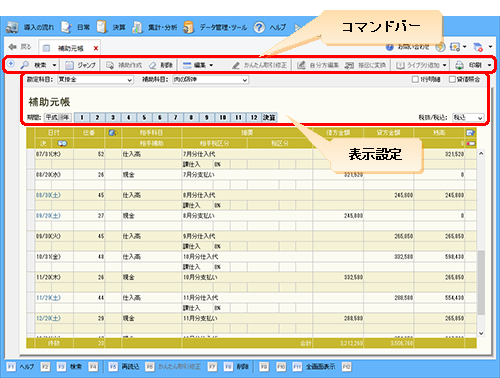Viewport: 500px width, 378px height.
Task: Click the year field next to 期間
Action: [58, 117]
